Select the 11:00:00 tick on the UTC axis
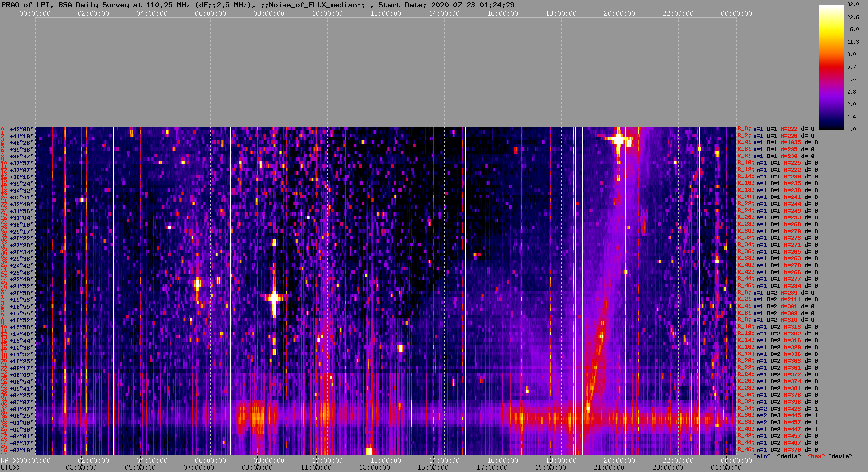 pos(316,467)
